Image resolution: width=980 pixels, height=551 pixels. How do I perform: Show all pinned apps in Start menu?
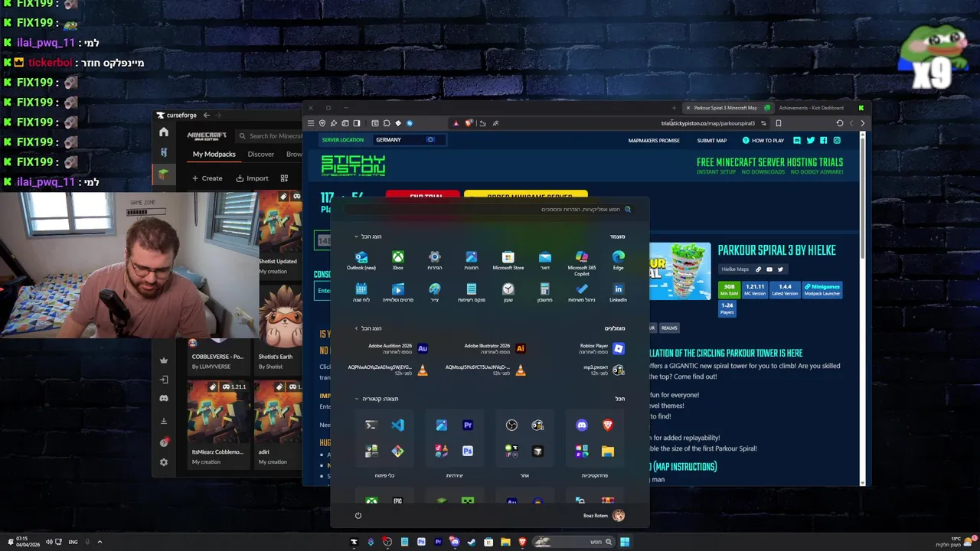tap(368, 236)
